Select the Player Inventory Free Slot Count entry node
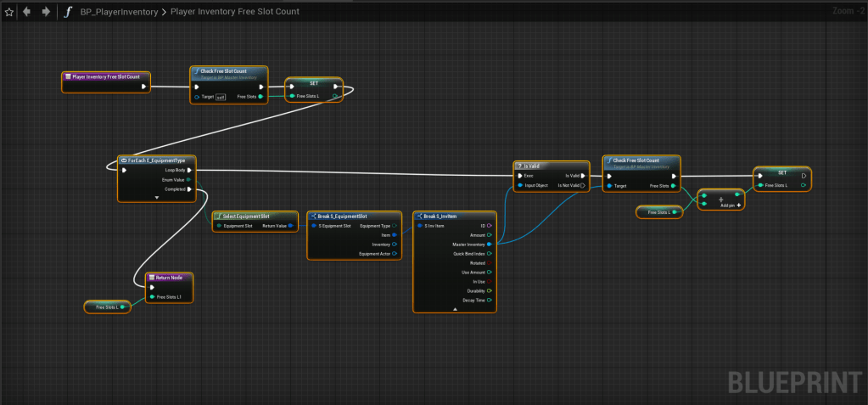The width and height of the screenshot is (868, 405). pyautogui.click(x=106, y=76)
